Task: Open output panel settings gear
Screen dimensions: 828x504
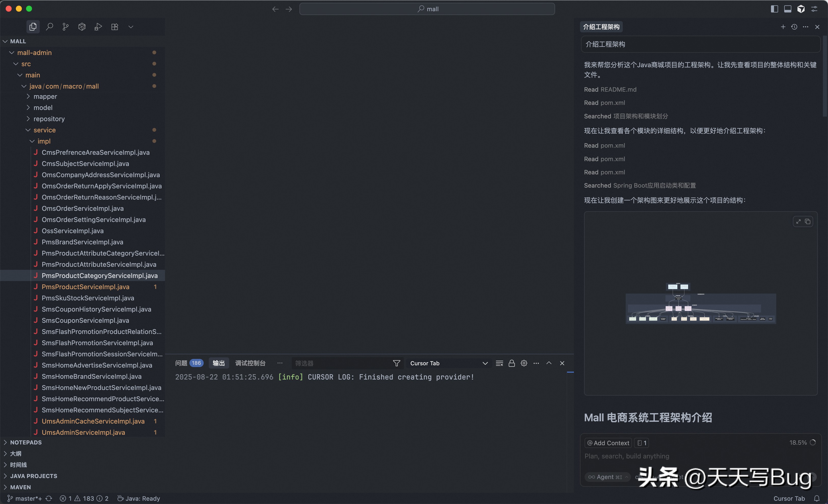Action: 524,363
